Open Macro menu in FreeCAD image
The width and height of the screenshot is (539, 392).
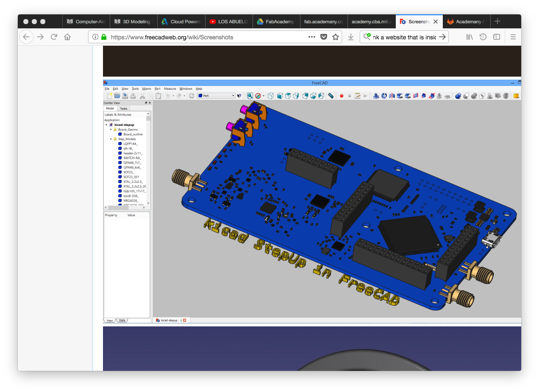[x=147, y=89]
